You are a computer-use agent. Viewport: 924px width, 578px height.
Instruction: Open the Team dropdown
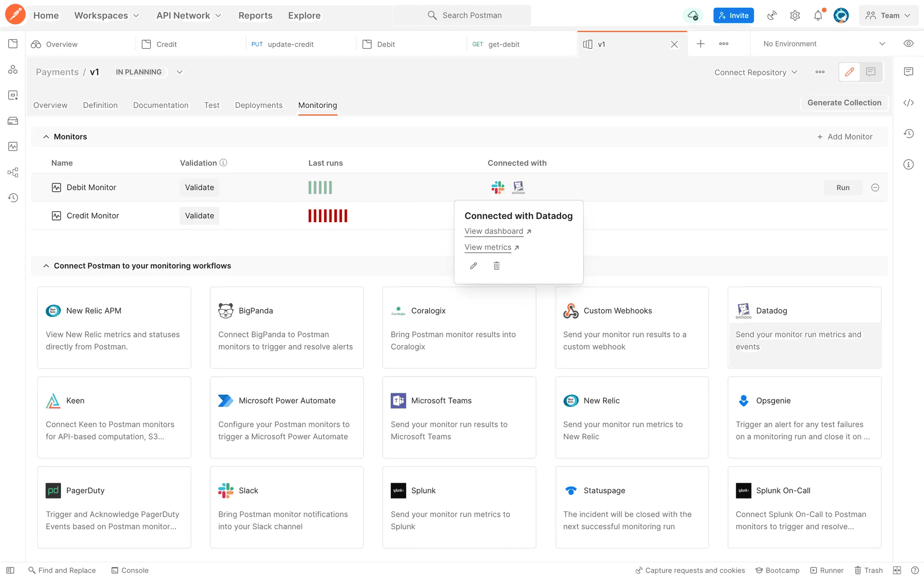pos(888,15)
